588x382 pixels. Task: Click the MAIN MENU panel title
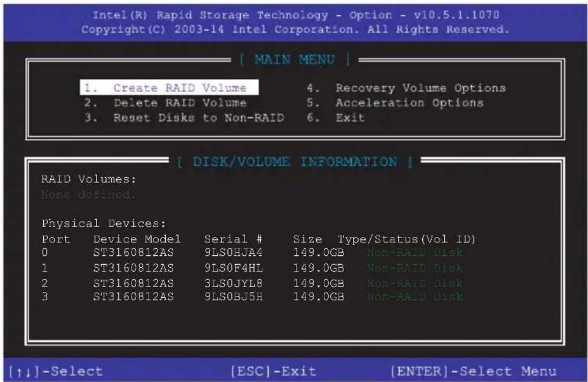click(x=295, y=59)
